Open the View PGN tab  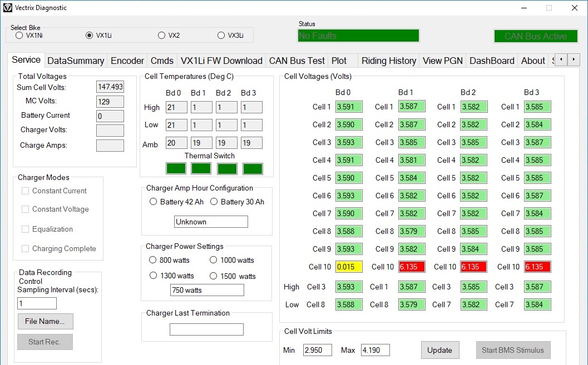coord(442,61)
